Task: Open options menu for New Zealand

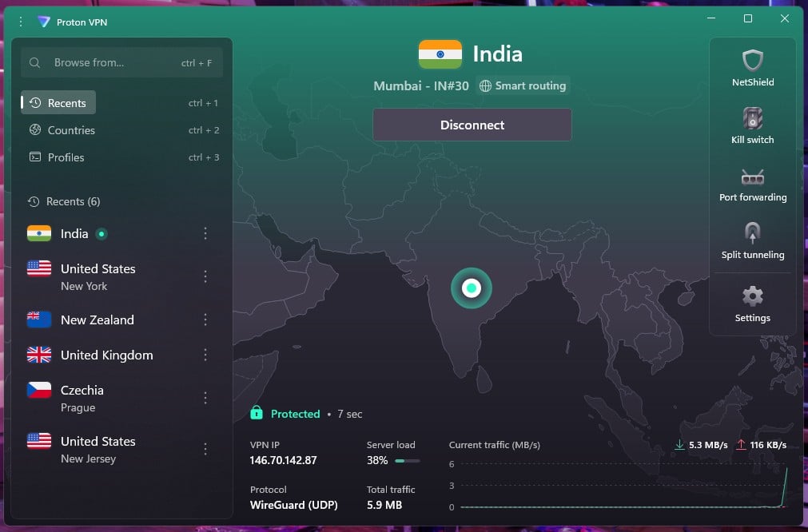Action: tap(205, 320)
